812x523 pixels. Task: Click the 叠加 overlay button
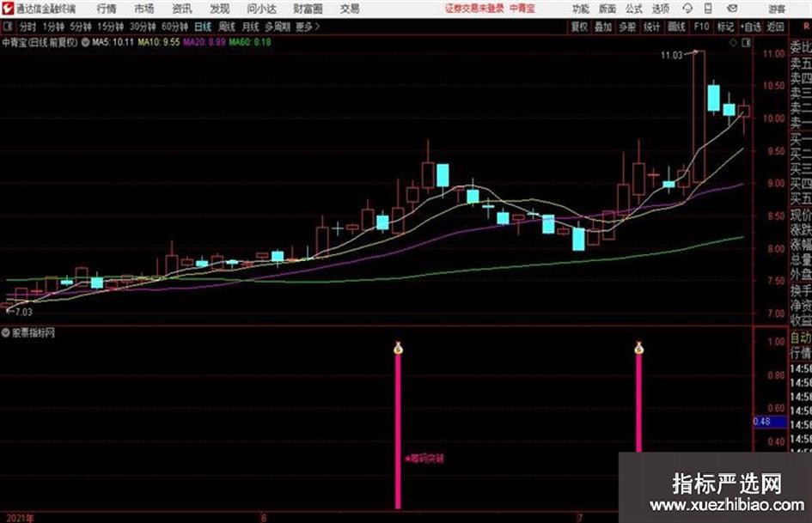pyautogui.click(x=603, y=27)
